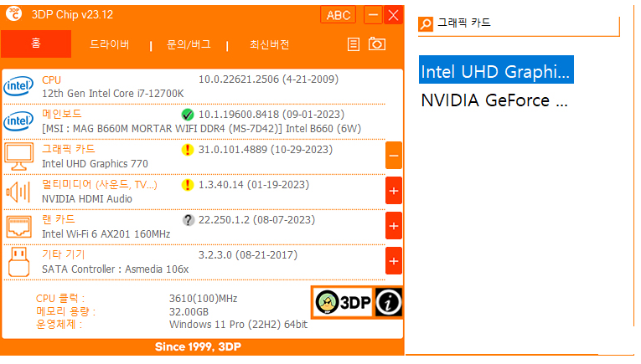The image size is (641, 364).
Task: Click version 22.250.1.2 (08-07-2023)
Action: pos(256,220)
